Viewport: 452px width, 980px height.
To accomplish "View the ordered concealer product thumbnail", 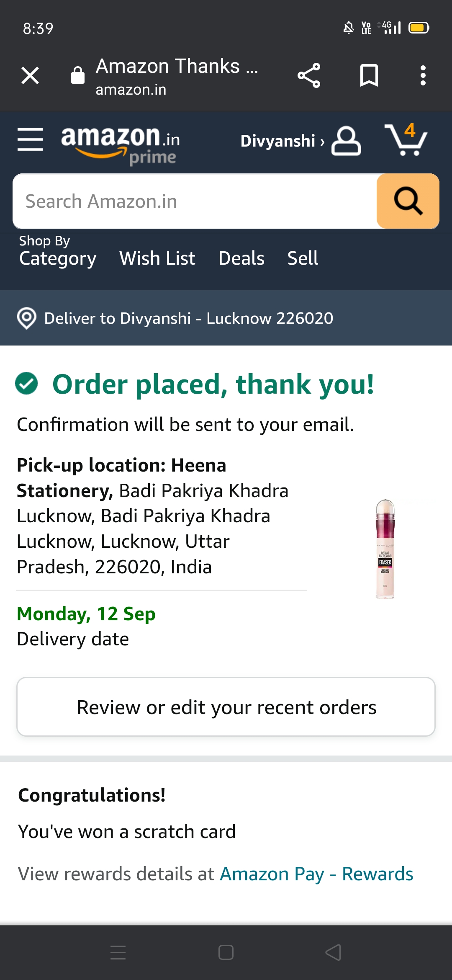I will [x=385, y=549].
